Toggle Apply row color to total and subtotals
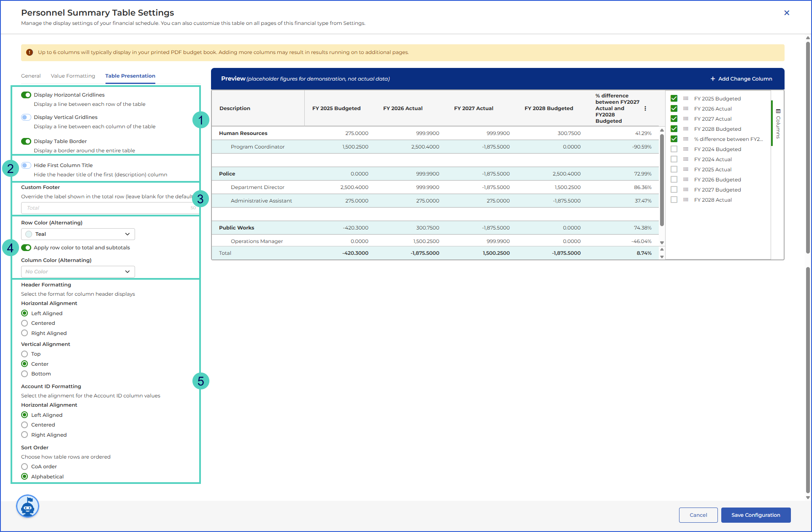This screenshot has height=532, width=812. pos(26,248)
